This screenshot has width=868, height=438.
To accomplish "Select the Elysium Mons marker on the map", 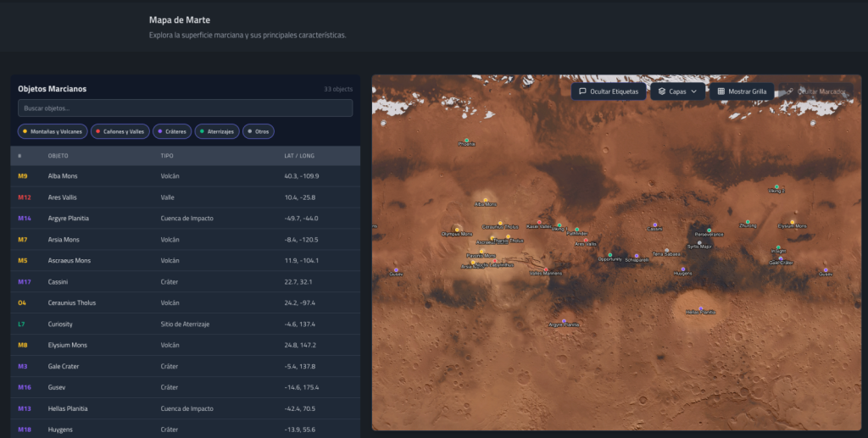I will (x=793, y=222).
